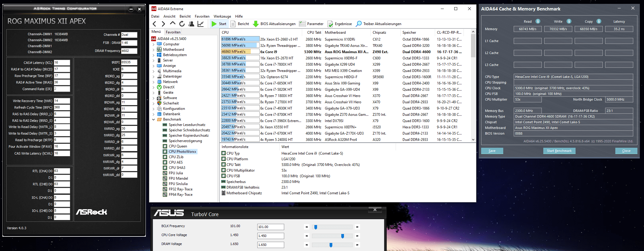The height and width of the screenshot is (251, 644).
Task: Expand the Konfiguration tree node
Action: [x=154, y=109]
